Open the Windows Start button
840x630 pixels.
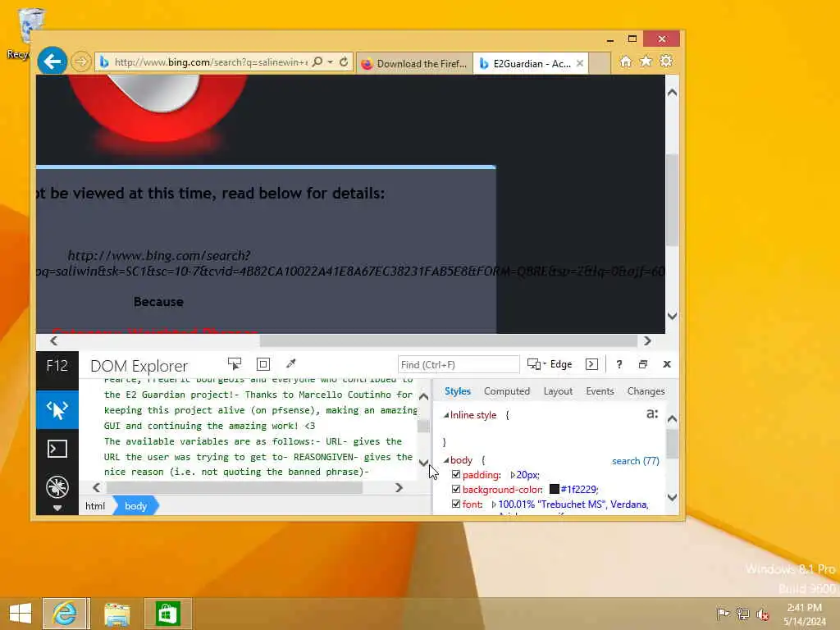21,614
